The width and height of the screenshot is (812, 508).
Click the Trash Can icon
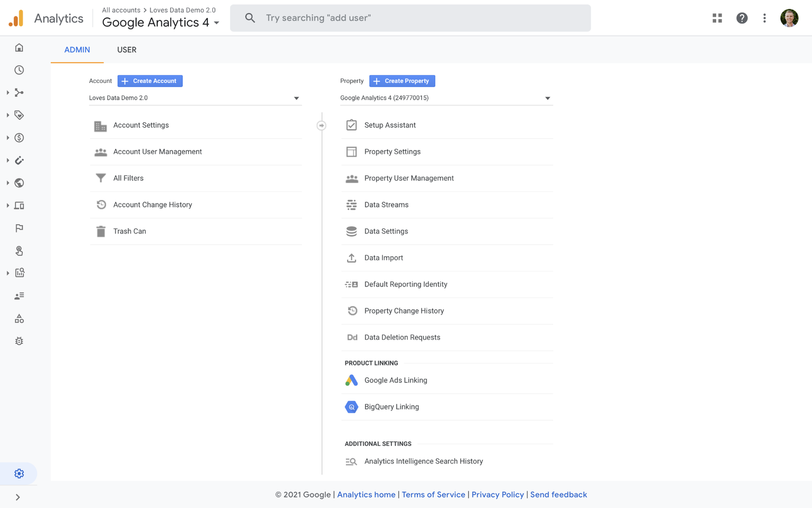point(101,231)
